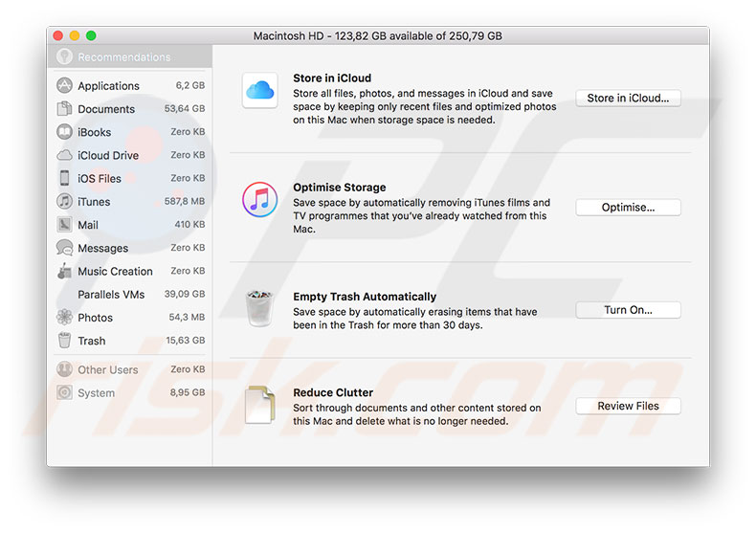The height and width of the screenshot is (533, 756).
Task: Select the Photos flower icon
Action: pos(64,318)
